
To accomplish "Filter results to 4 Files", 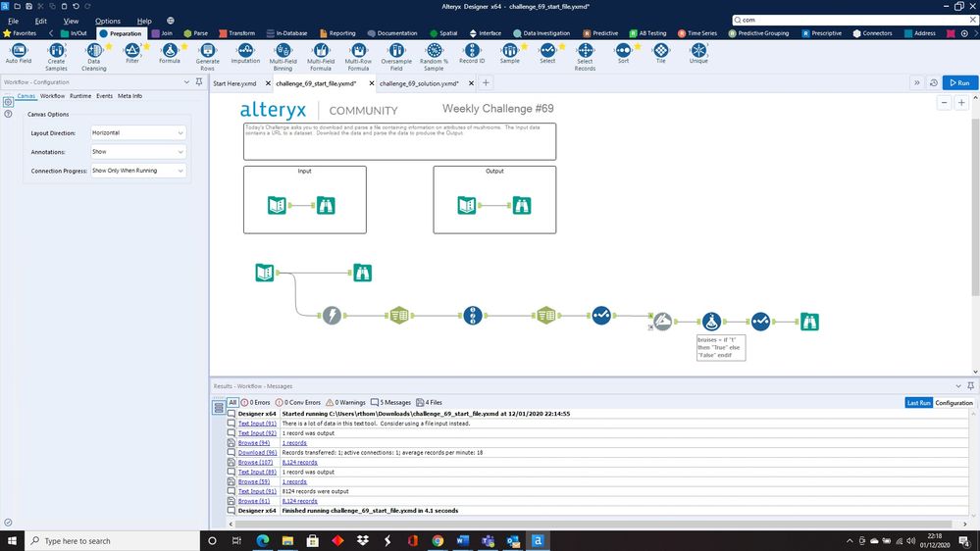I will pos(429,402).
